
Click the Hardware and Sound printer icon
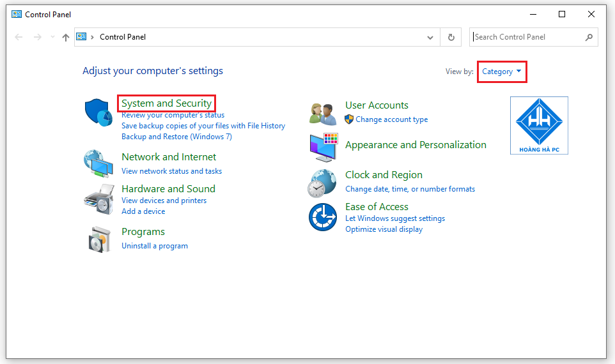coord(98,199)
